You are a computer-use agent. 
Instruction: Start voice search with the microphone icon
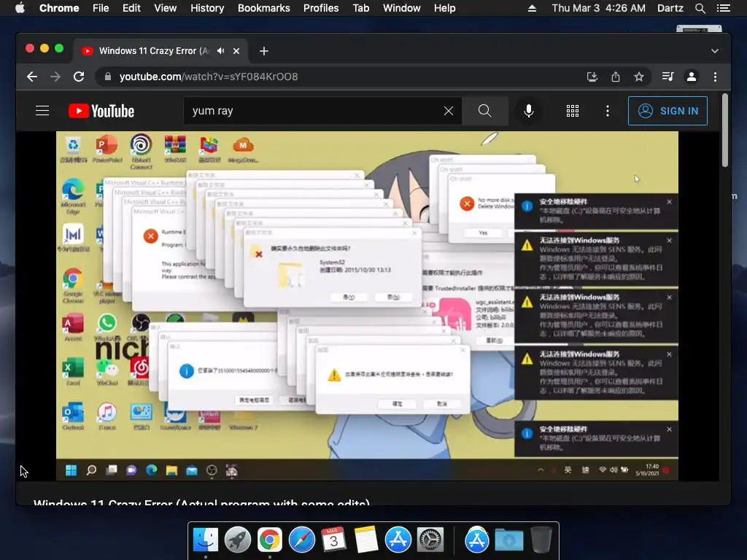coord(528,111)
